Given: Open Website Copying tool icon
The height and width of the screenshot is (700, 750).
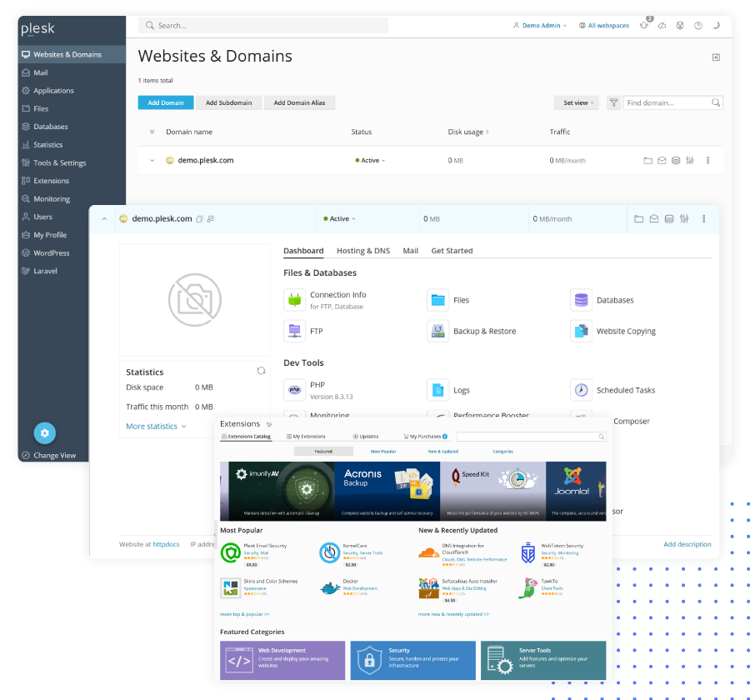Looking at the screenshot, I should [x=581, y=331].
